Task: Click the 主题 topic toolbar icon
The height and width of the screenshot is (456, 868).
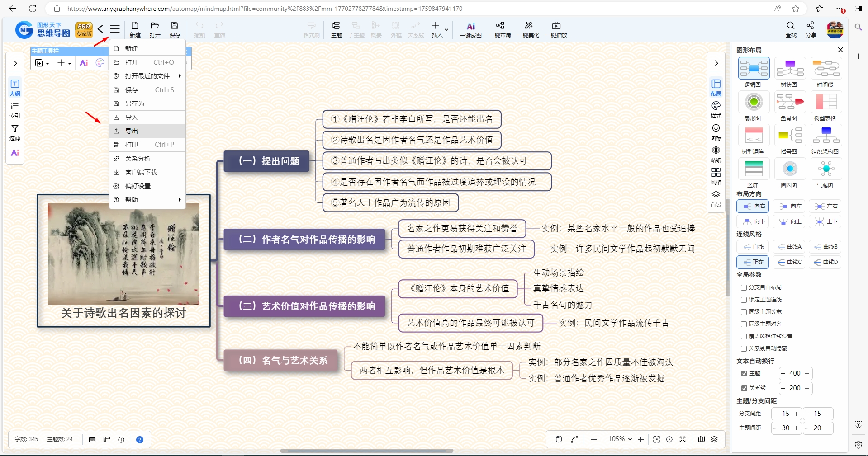Action: tap(336, 29)
